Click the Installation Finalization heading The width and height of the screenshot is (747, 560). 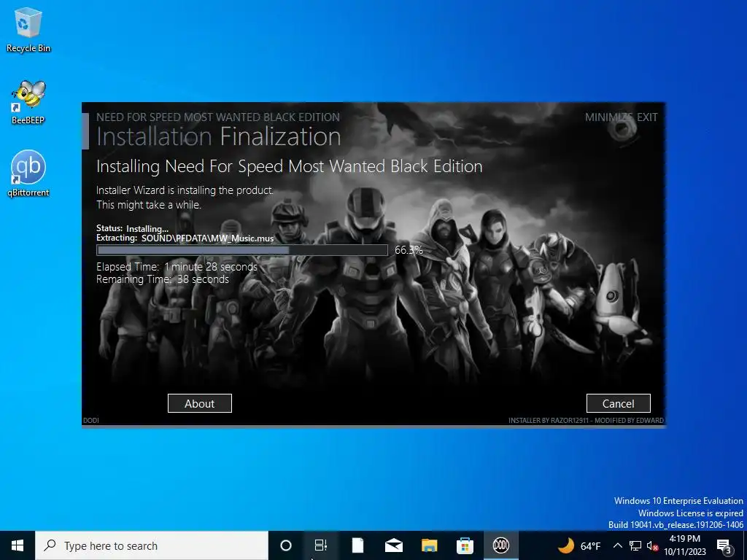(219, 136)
